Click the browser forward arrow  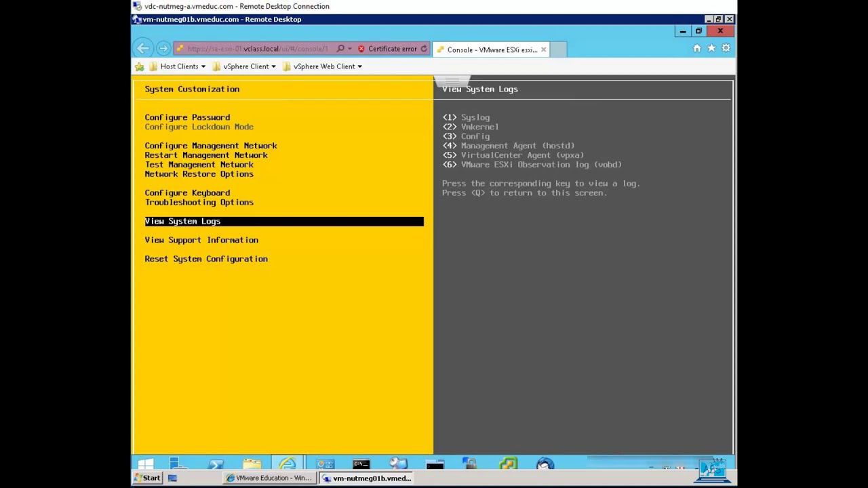tap(163, 49)
